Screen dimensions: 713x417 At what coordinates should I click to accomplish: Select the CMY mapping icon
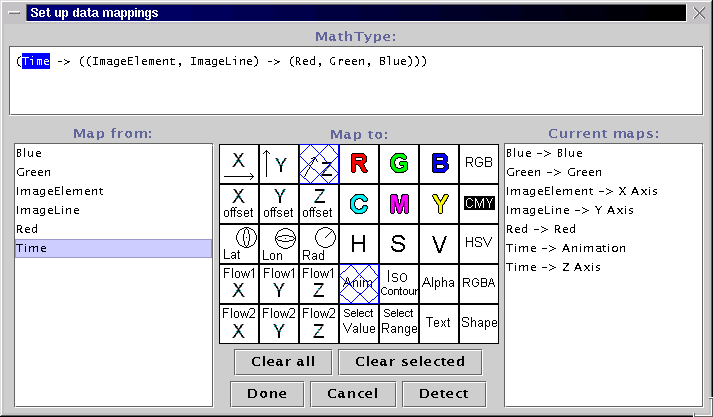(x=479, y=204)
